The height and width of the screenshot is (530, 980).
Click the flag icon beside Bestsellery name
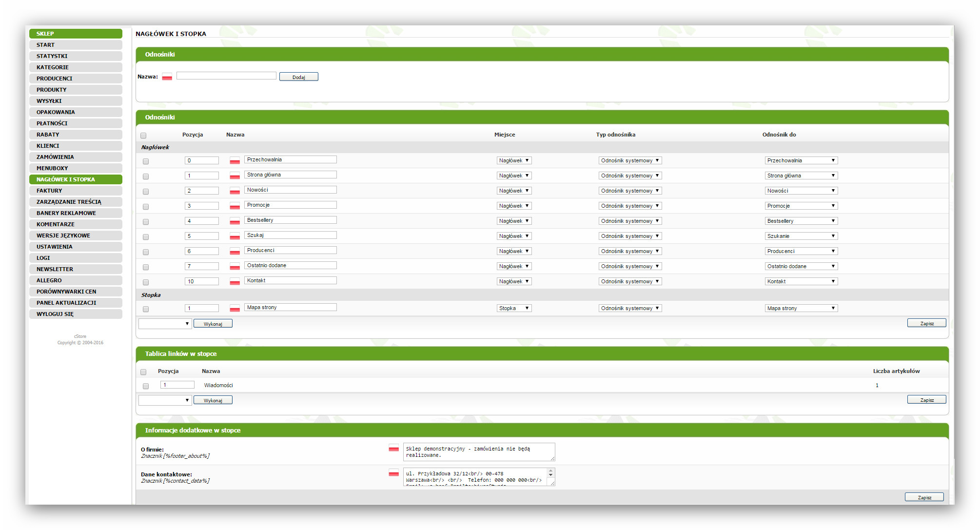pos(235,221)
